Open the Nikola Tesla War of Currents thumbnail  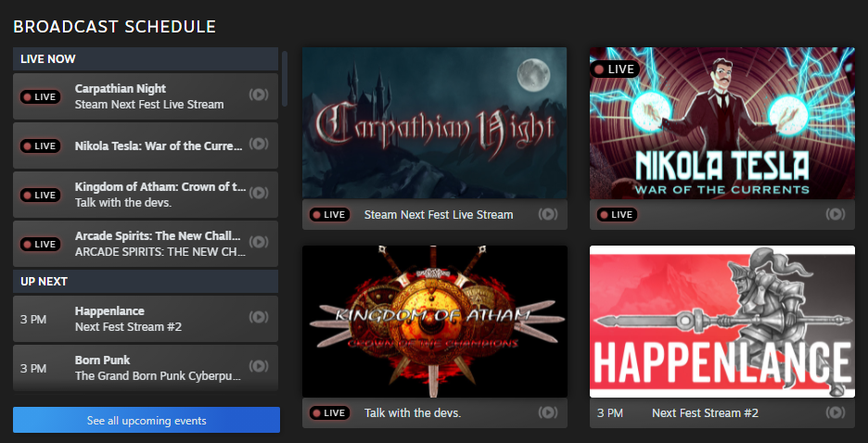tap(721, 122)
